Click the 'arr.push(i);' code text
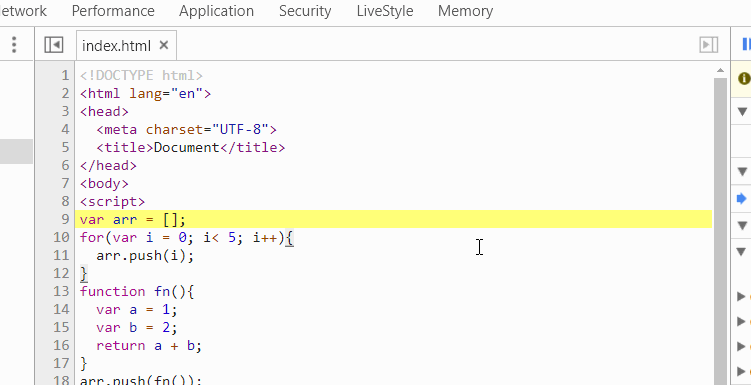Screen dimensions: 751x385 pyautogui.click(x=145, y=256)
